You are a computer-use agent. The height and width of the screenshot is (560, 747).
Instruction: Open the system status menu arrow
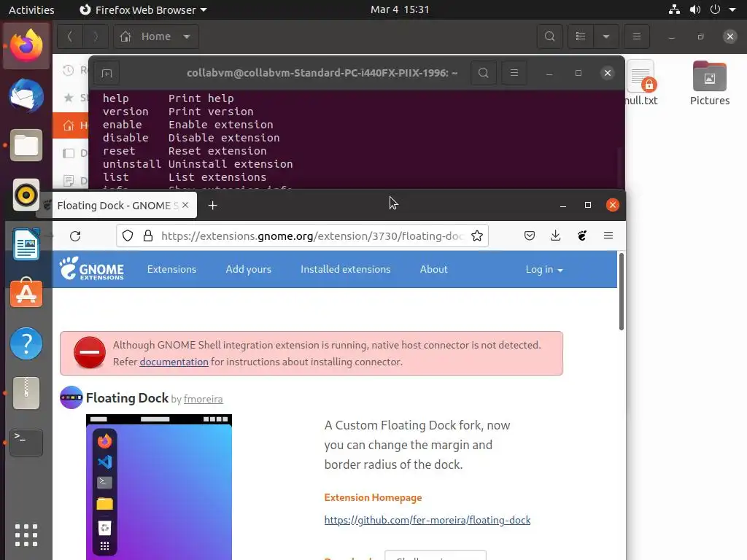coord(732,9)
